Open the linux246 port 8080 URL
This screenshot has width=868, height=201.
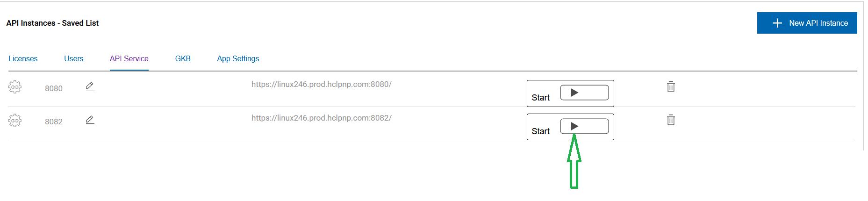321,84
